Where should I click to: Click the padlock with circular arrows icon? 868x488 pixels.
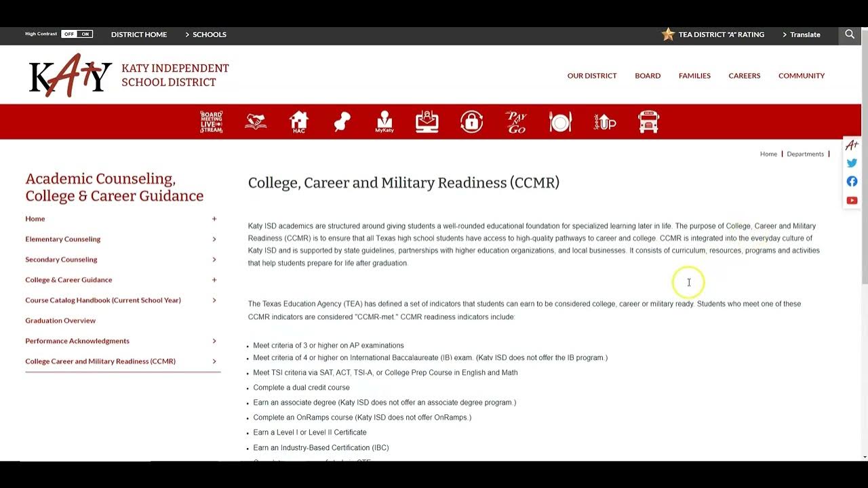click(471, 122)
